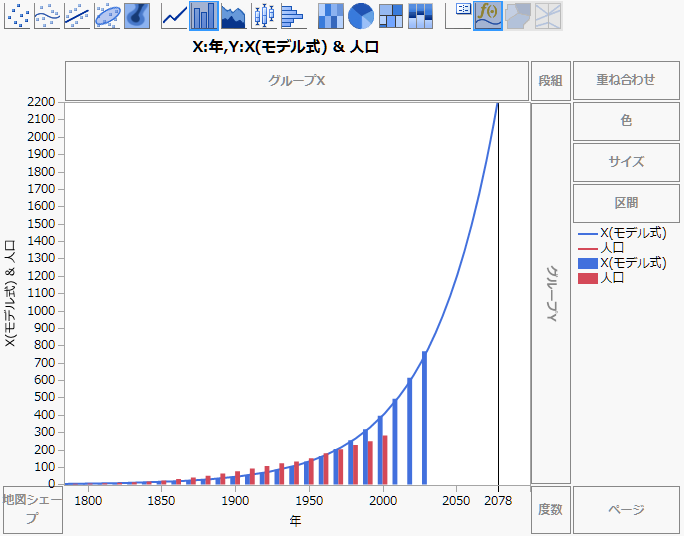The image size is (684, 536).
Task: Select the Area chart element icon
Action: tap(233, 15)
